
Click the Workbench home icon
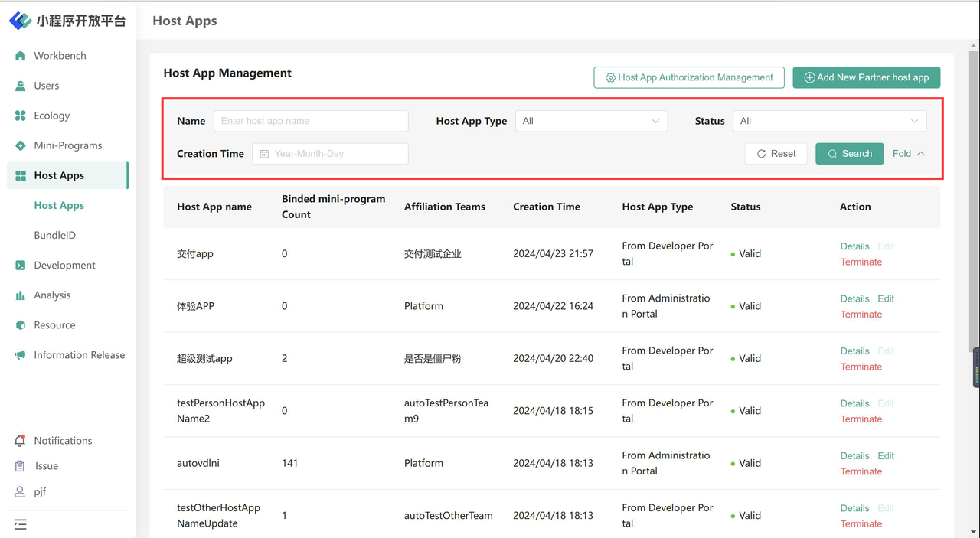pos(21,56)
